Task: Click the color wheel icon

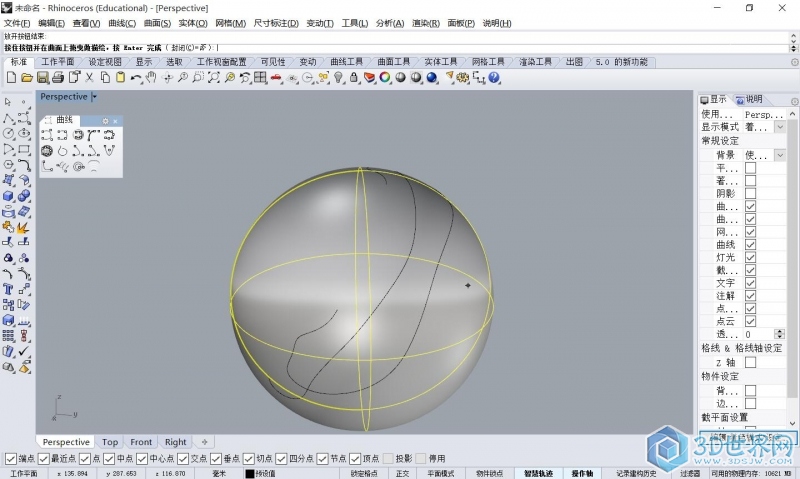Action: click(x=385, y=78)
